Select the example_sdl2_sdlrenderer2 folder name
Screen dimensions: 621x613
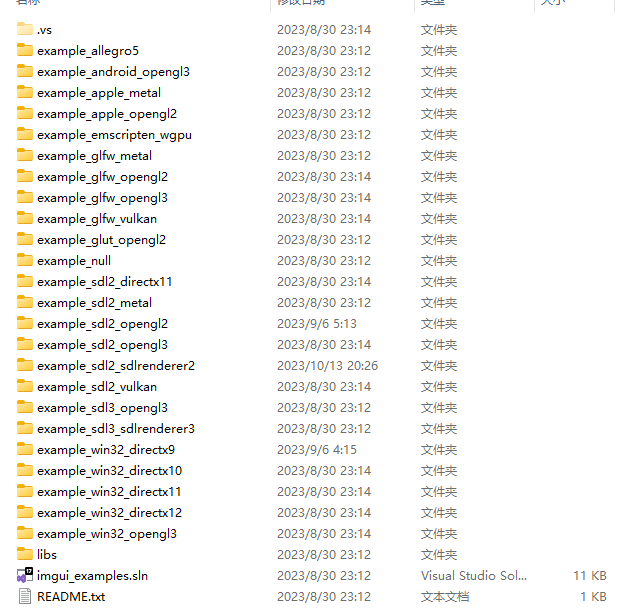click(116, 366)
